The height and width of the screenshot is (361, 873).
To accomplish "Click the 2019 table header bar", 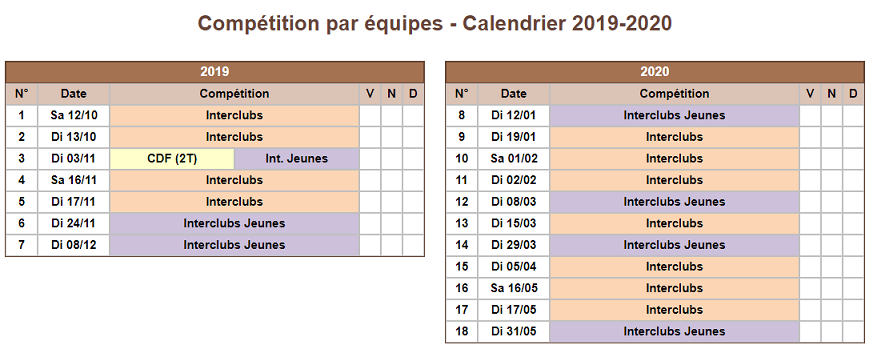I will point(215,72).
